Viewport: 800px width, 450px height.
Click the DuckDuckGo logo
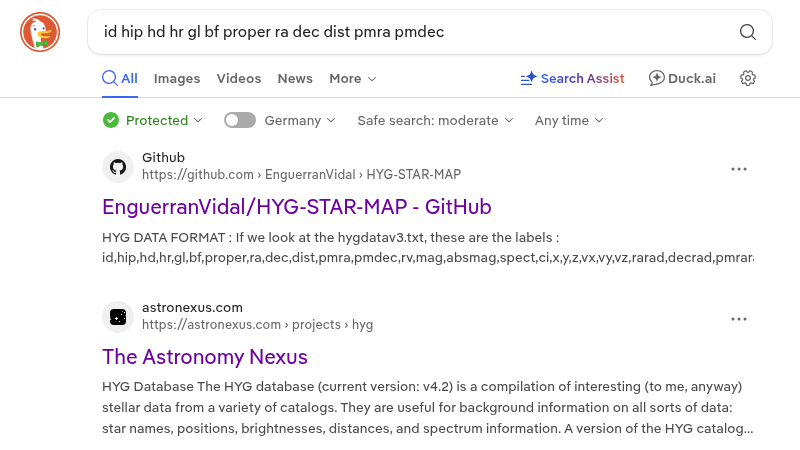[40, 32]
